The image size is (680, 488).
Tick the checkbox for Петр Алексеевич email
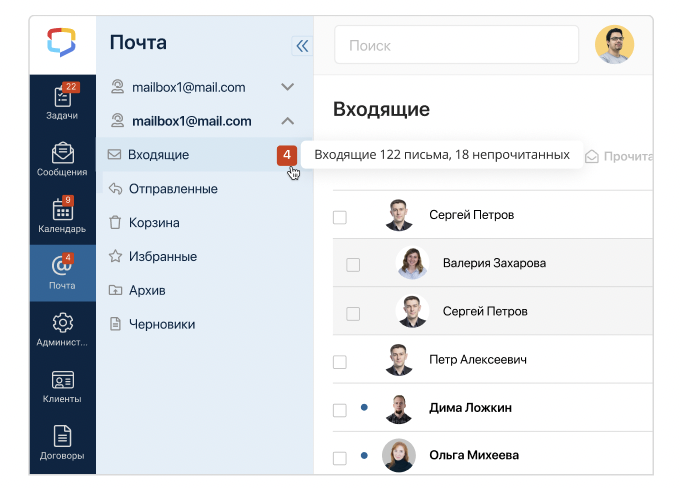pyautogui.click(x=340, y=362)
